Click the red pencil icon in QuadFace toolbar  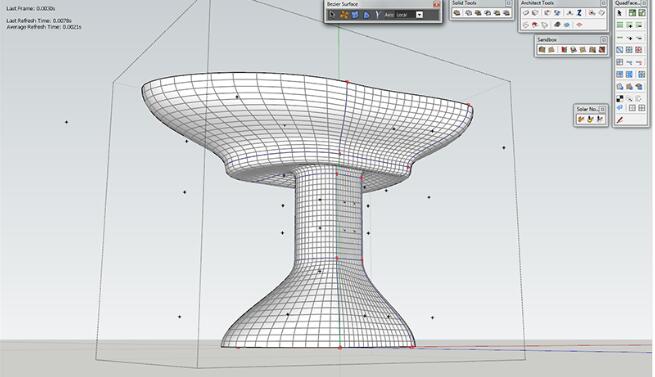coord(620,120)
